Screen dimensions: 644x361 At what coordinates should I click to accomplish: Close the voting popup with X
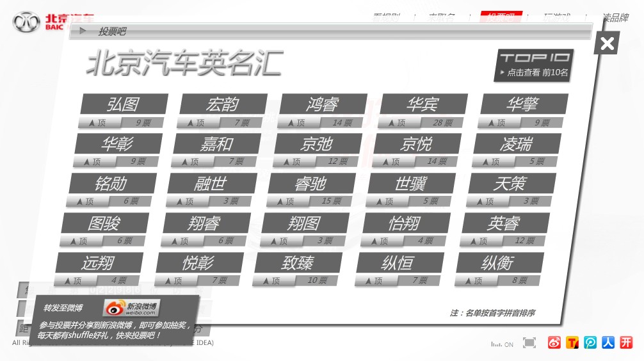(x=607, y=43)
